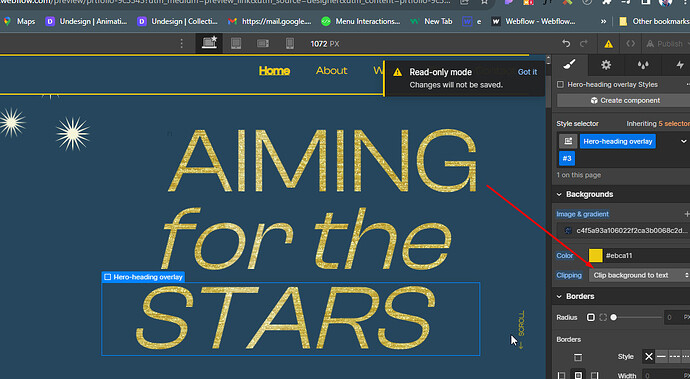This screenshot has height=379, width=690.
Task: Click the Create component button
Action: point(625,100)
